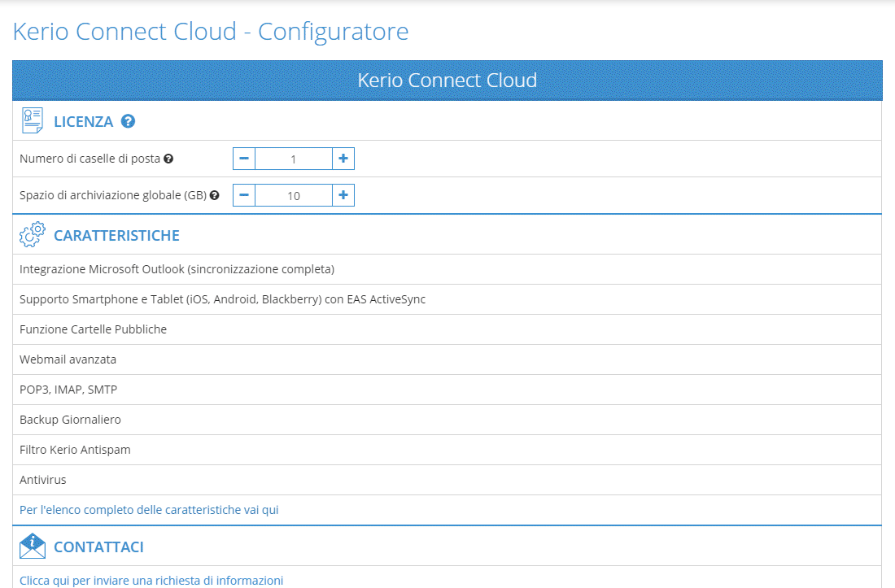Click the LICENZA section heading
This screenshot has width=895, height=588.
point(83,121)
